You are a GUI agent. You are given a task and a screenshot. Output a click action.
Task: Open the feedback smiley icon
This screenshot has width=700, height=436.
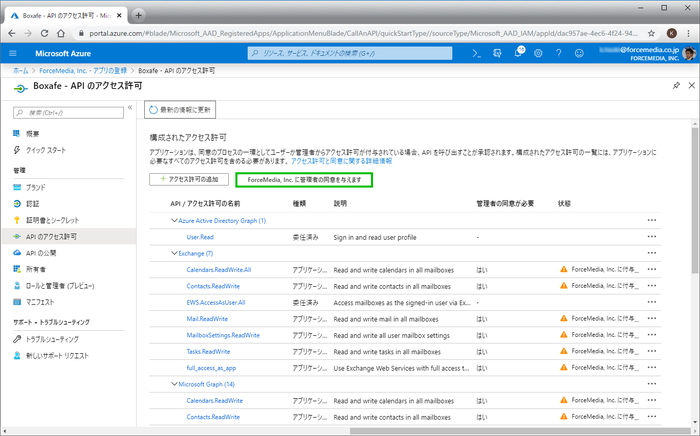point(579,54)
